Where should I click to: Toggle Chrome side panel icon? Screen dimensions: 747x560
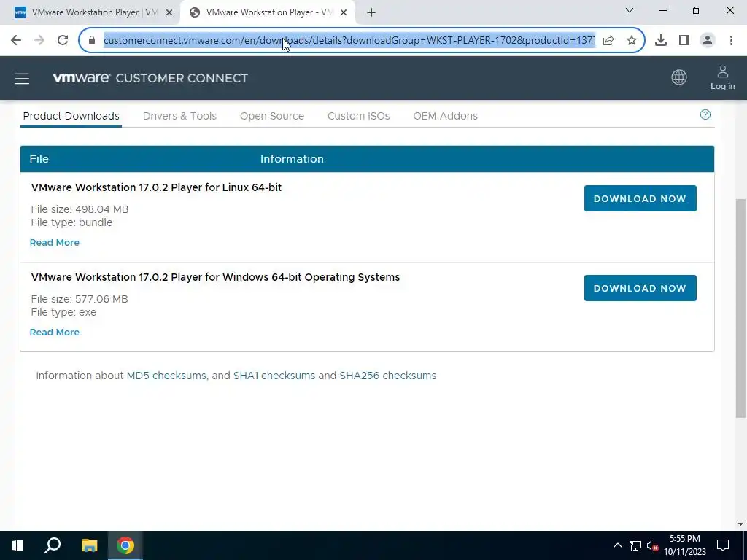coord(684,41)
